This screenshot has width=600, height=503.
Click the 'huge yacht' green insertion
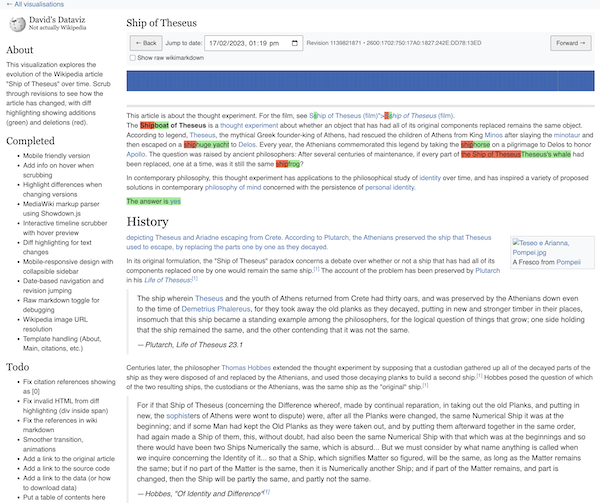213,145
